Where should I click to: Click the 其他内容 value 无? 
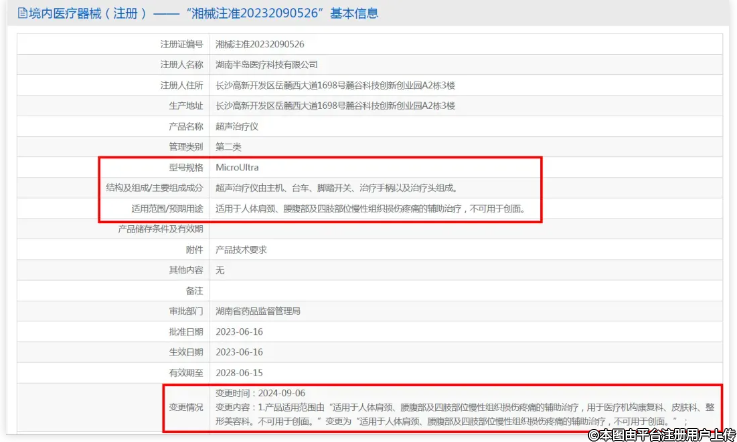click(221, 270)
